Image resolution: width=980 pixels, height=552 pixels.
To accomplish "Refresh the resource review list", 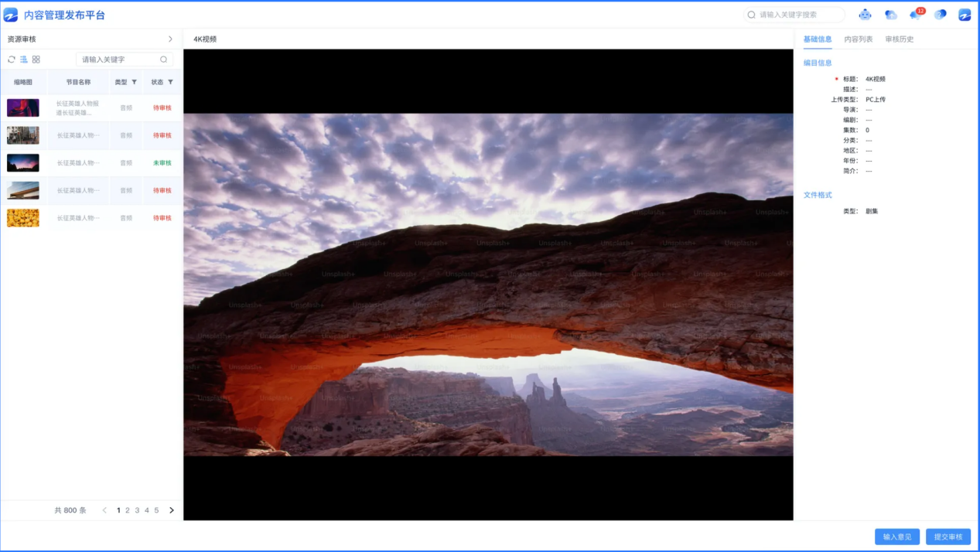I will (12, 60).
